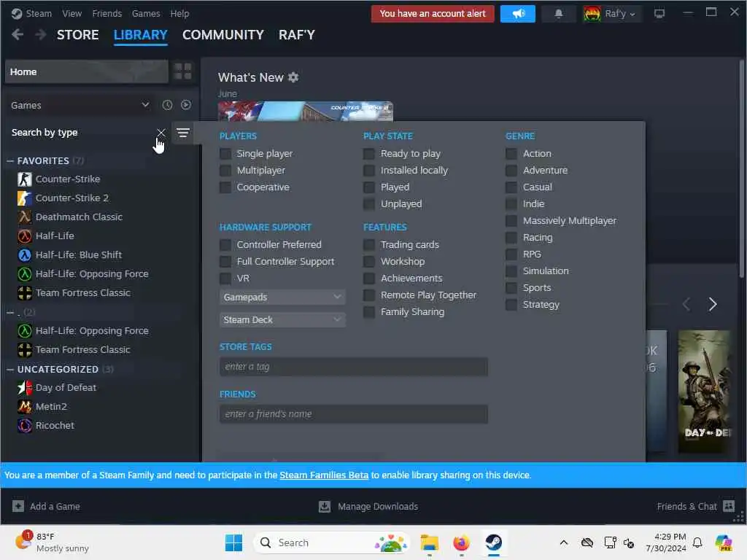Toggle the advanced filter settings icon
This screenshot has width=747, height=560.
coord(183,133)
